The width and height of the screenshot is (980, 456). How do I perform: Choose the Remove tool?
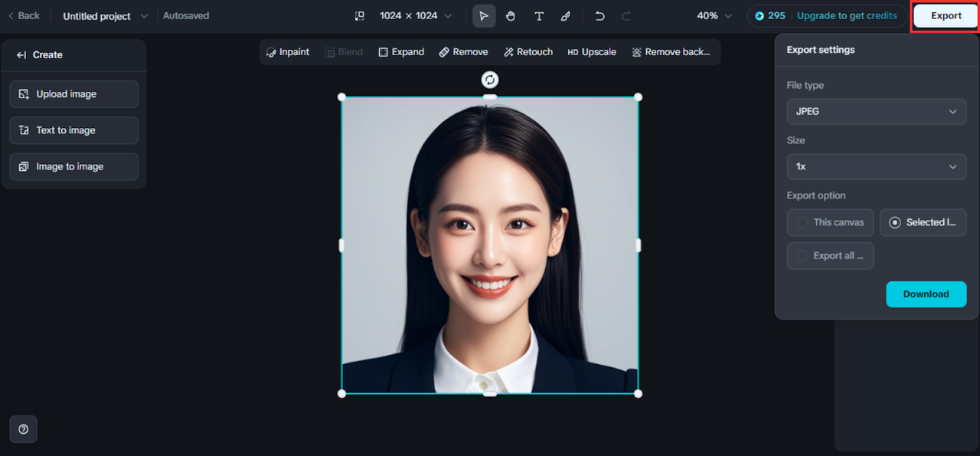pyautogui.click(x=463, y=52)
